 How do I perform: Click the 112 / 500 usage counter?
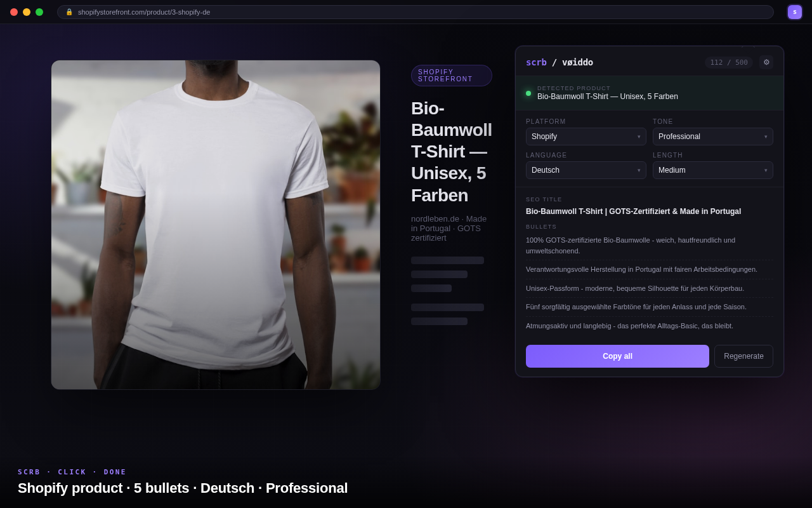(x=728, y=62)
